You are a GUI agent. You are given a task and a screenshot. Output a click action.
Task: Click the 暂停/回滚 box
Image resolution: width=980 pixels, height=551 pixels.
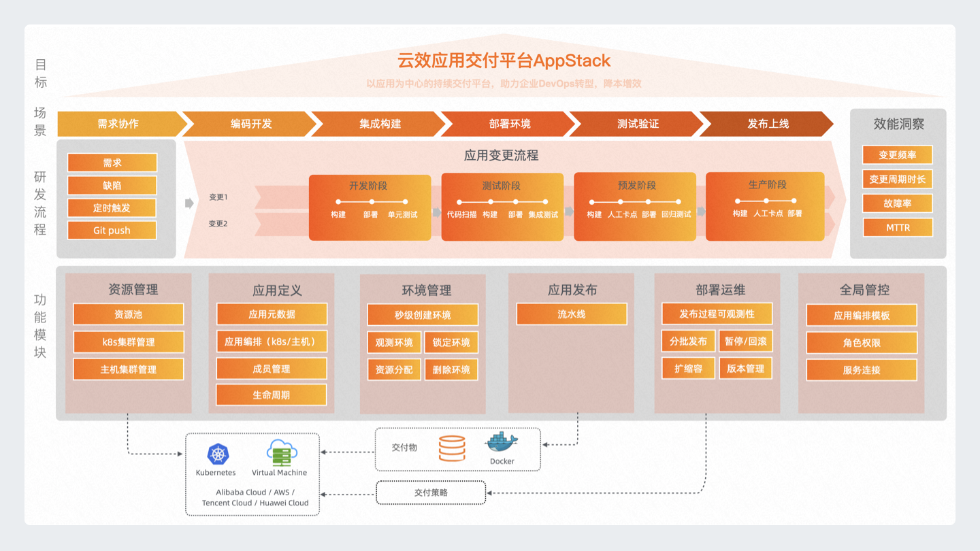tap(746, 341)
